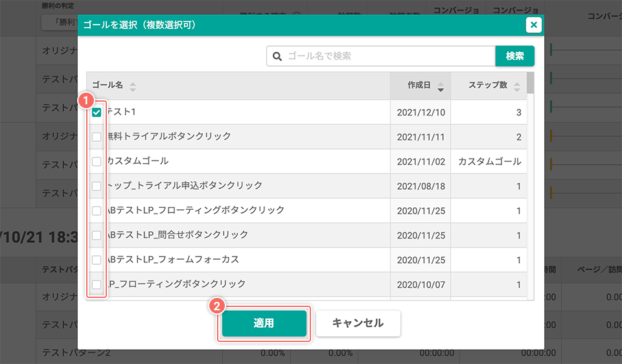Click the キャンセル button

(x=358, y=323)
